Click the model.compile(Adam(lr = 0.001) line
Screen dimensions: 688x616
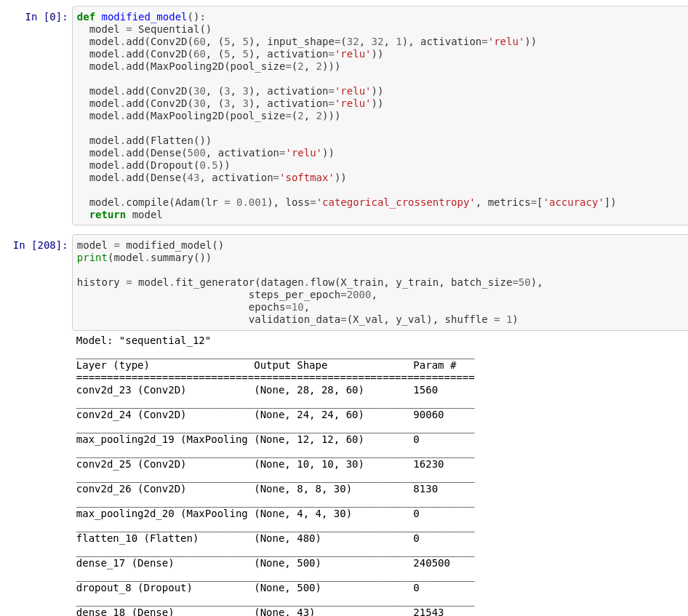click(352, 202)
